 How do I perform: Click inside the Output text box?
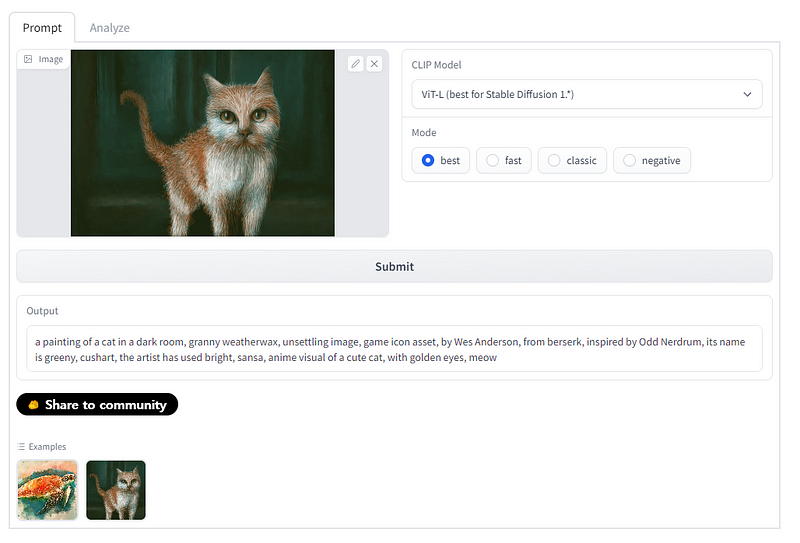[394, 349]
